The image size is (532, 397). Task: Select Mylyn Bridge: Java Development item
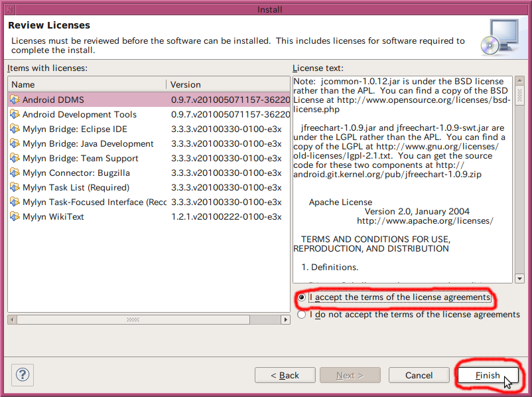[88, 143]
